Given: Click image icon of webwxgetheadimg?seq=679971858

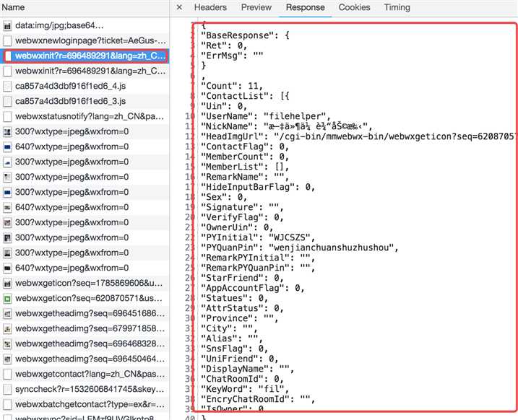Looking at the screenshot, I should (7, 329).
